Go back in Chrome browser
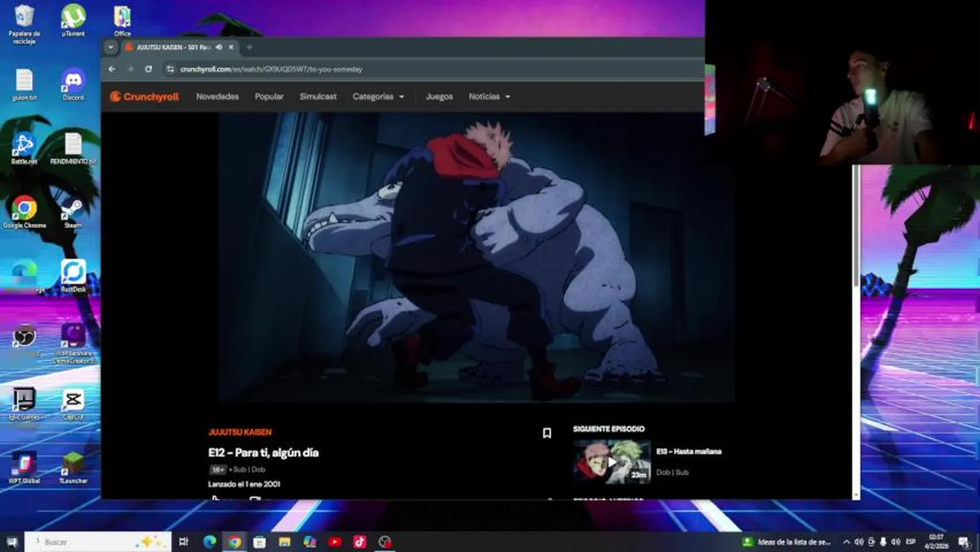The height and width of the screenshot is (552, 980). (112, 69)
